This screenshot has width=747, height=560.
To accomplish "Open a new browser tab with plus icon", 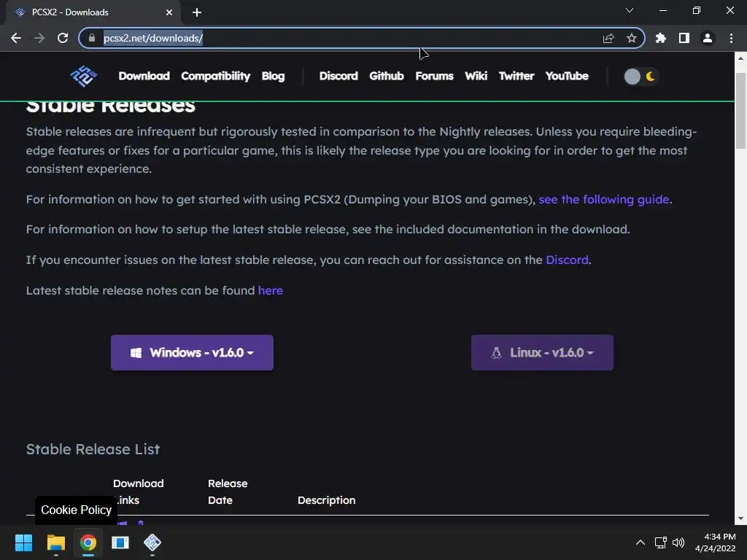I will [x=197, y=12].
